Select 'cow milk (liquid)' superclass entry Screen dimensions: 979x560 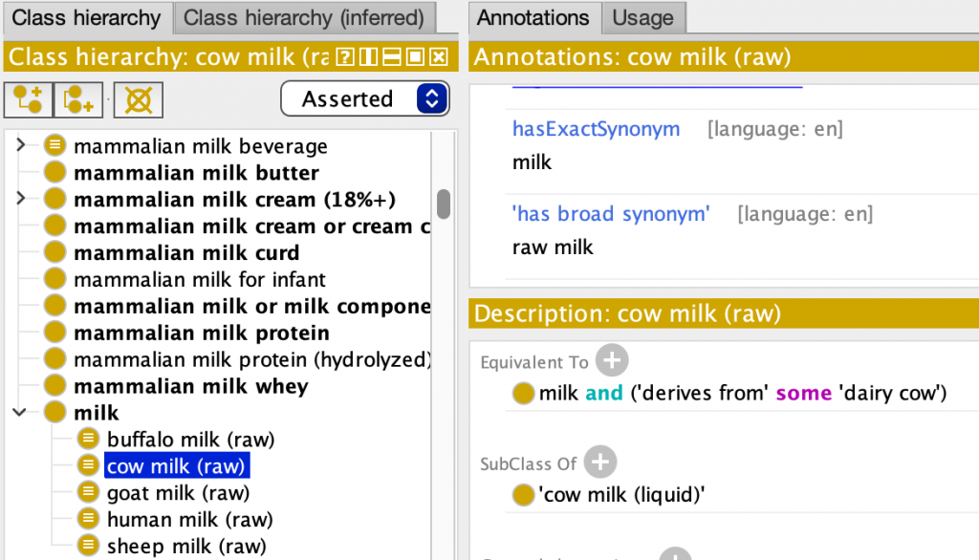point(621,494)
